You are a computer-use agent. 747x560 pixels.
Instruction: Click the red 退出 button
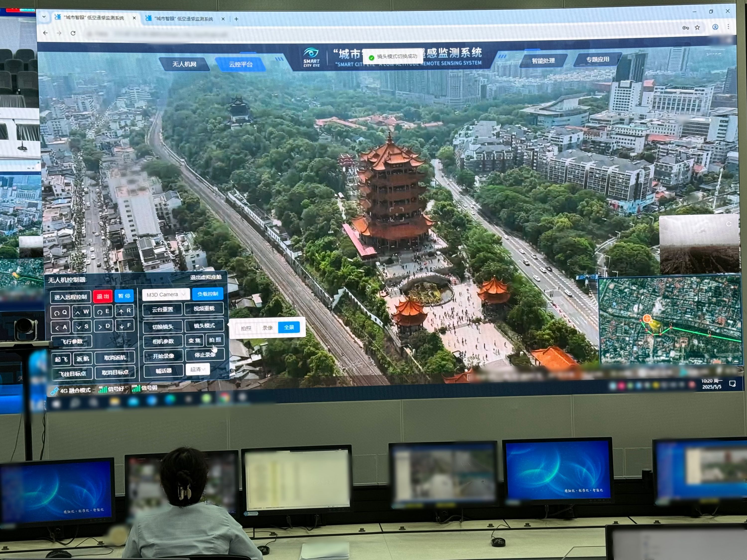pos(103,296)
